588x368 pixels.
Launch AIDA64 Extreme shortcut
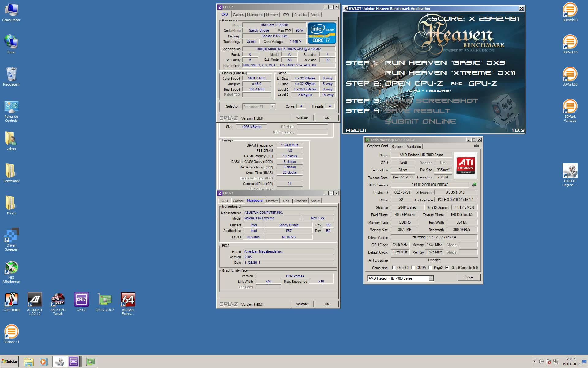point(128,304)
